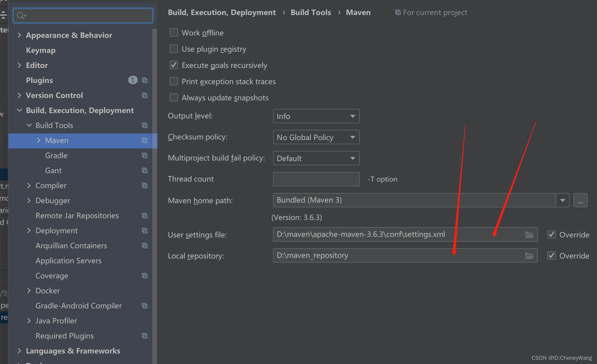Enable Always update snapshots checkbox
The width and height of the screenshot is (597, 364).
(174, 97)
